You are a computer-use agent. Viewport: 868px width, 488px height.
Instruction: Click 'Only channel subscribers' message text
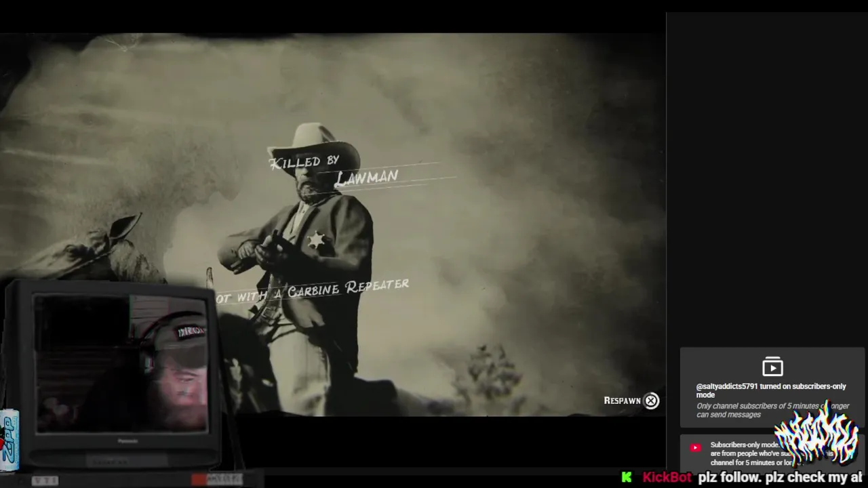[x=772, y=410]
